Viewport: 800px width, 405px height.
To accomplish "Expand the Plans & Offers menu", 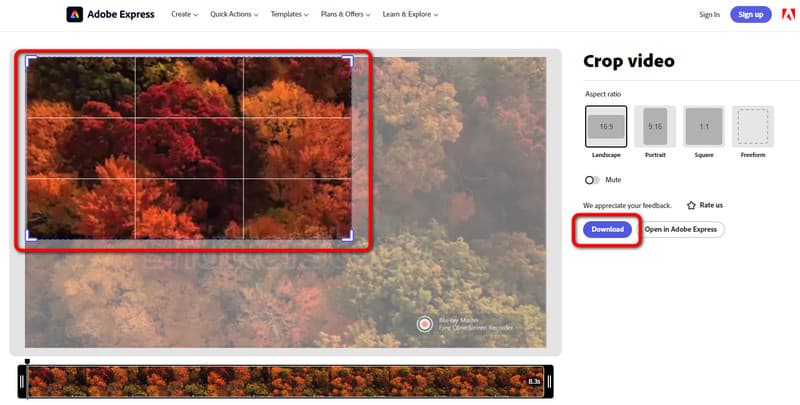I will click(x=345, y=14).
